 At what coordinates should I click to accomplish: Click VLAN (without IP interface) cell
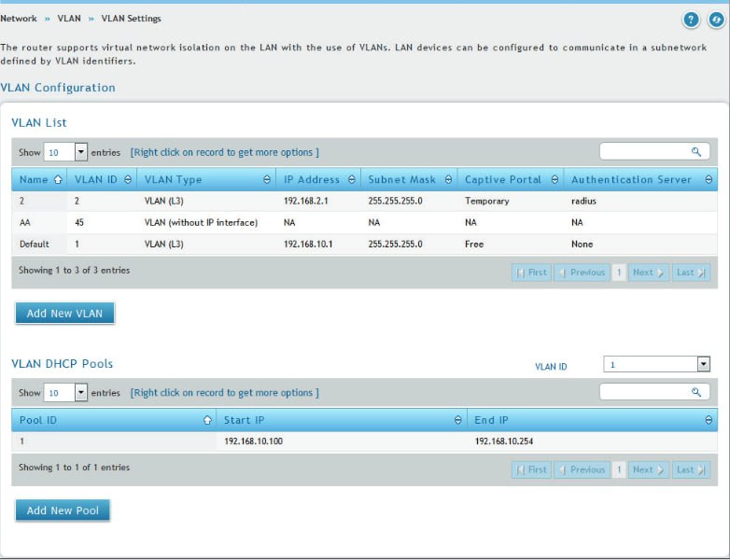pyautogui.click(x=201, y=222)
